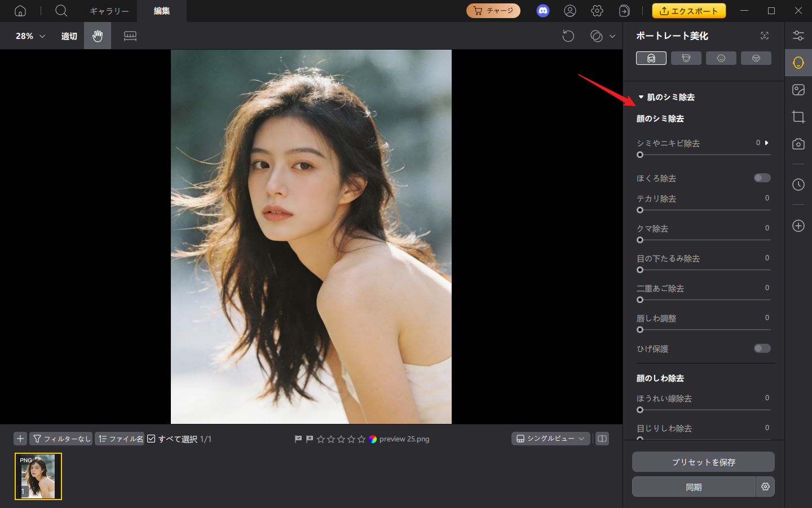Activate the face detection icon in portrait panel
Viewport: 812px width, 508px height.
[764, 35]
